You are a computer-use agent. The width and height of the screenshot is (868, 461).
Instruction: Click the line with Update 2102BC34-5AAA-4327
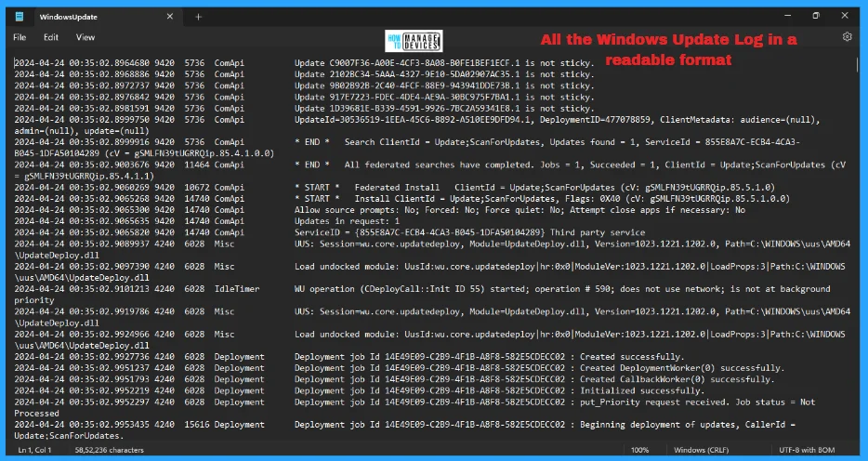click(x=304, y=74)
